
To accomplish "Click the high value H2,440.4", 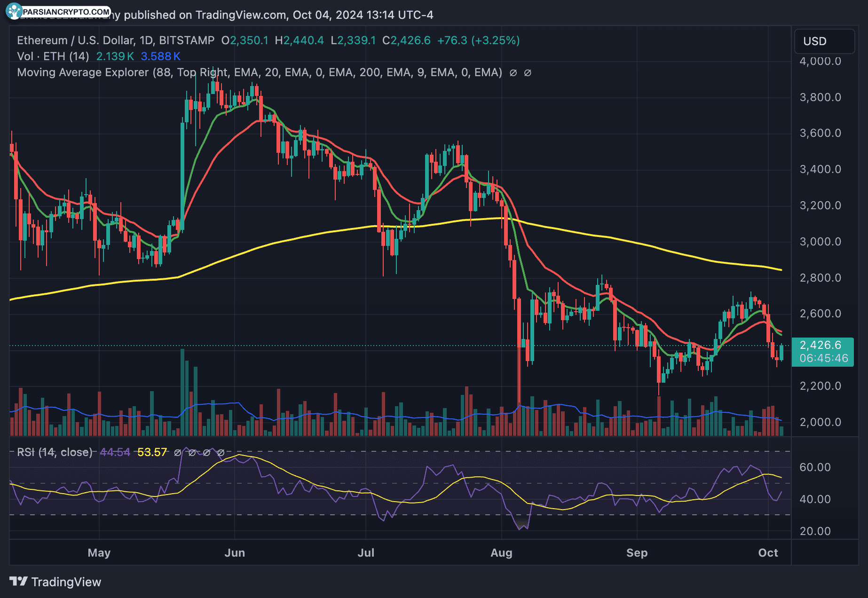I will point(299,40).
